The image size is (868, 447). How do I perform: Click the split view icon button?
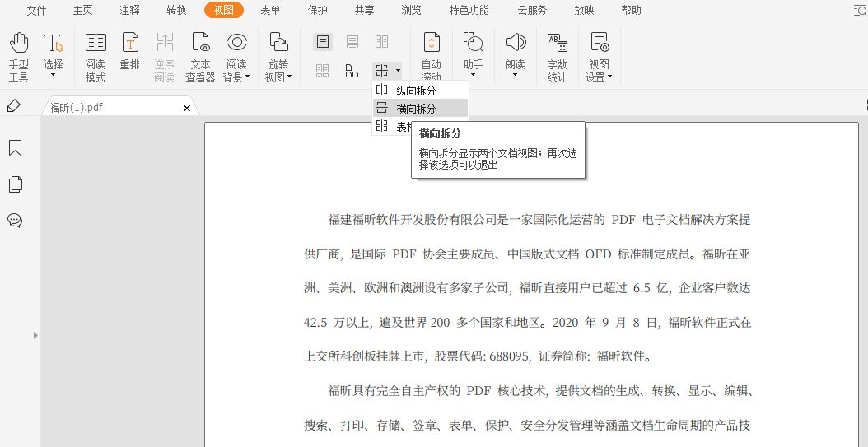pyautogui.click(x=381, y=70)
